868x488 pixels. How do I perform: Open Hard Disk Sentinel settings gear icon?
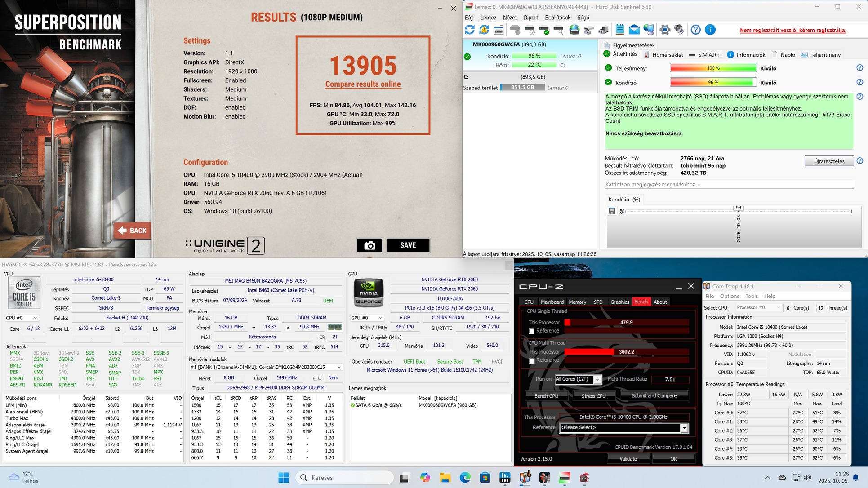coord(665,30)
